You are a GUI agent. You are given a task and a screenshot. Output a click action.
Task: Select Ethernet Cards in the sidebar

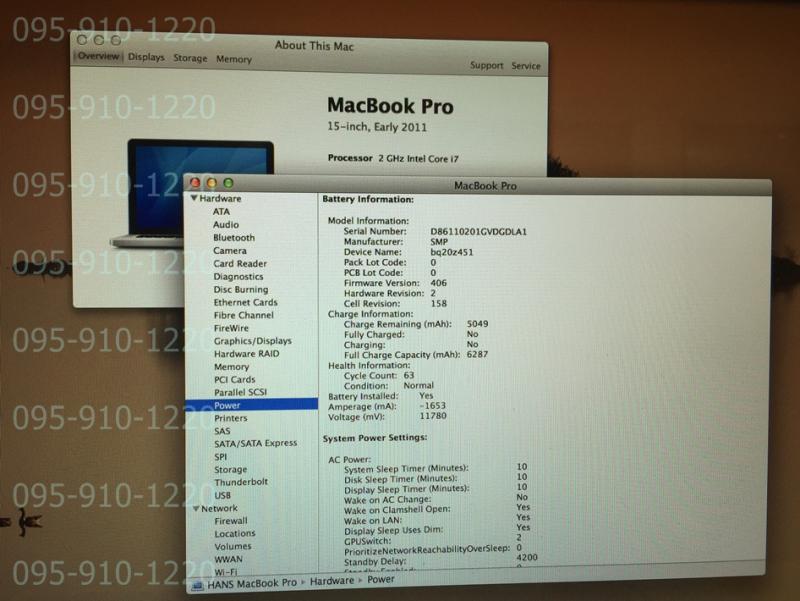coord(245,302)
